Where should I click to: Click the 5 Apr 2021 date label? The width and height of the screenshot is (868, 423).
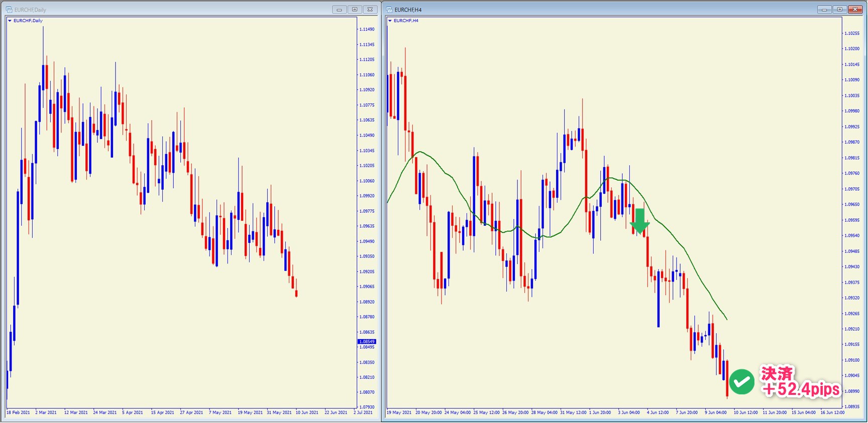[133, 412]
